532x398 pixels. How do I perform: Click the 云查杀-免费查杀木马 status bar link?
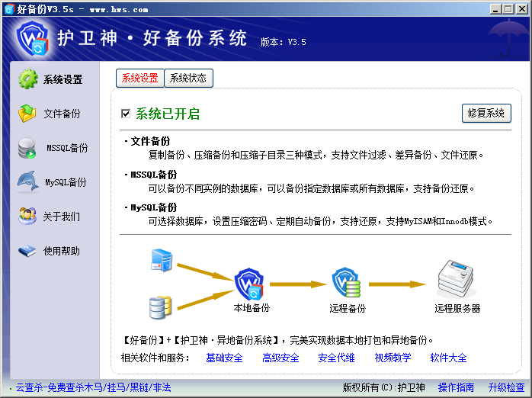click(x=93, y=387)
